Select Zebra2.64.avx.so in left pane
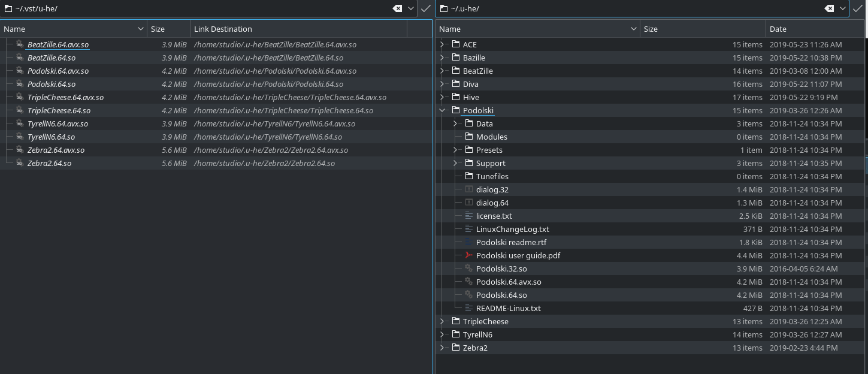 (56, 150)
